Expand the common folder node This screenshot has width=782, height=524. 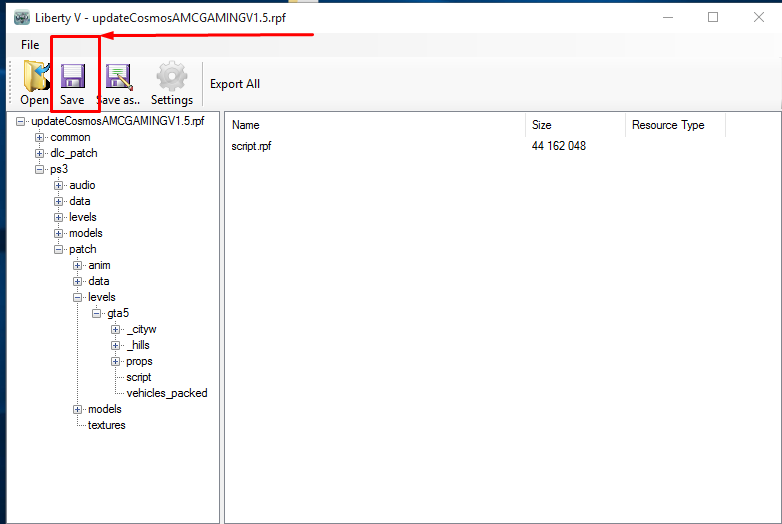tap(39, 137)
